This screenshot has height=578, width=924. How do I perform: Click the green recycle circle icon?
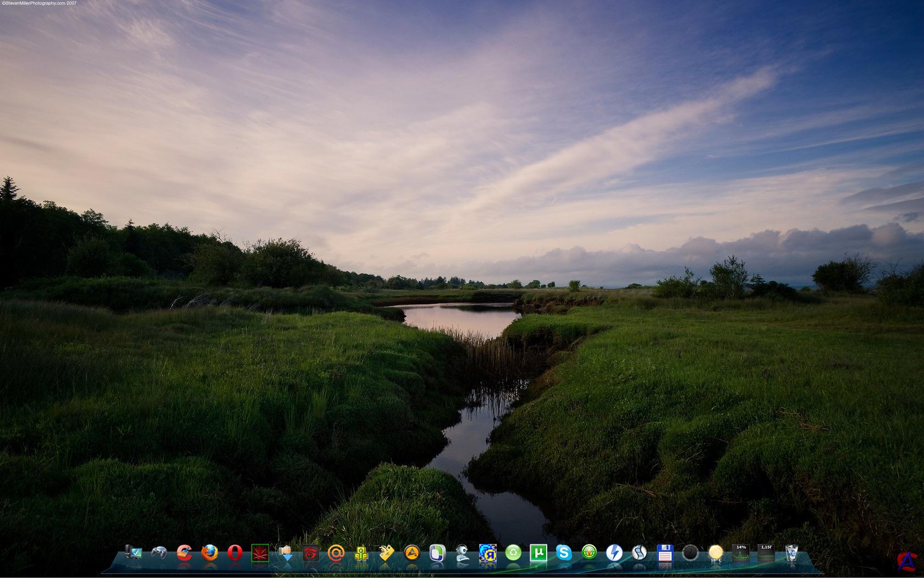(x=513, y=553)
